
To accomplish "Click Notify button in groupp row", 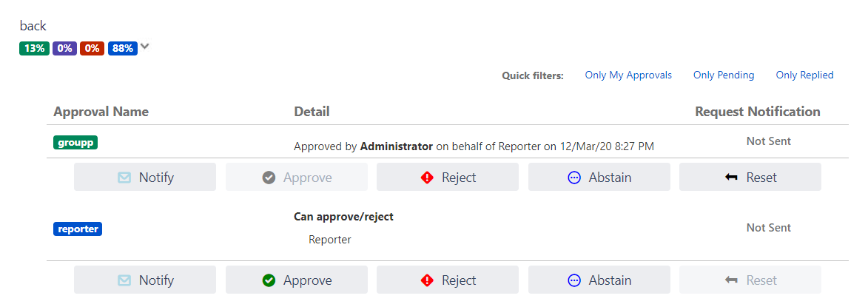I will tap(145, 178).
